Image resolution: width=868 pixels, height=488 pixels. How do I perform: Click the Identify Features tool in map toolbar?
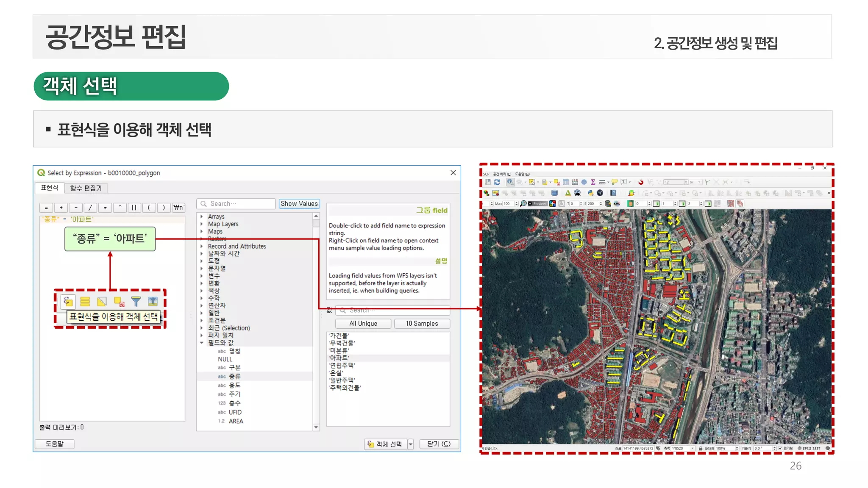tap(510, 182)
